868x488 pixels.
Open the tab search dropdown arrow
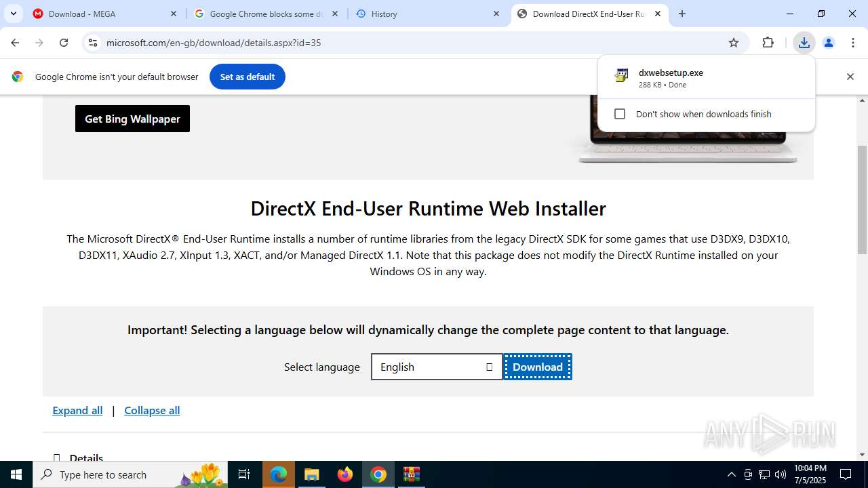click(13, 14)
